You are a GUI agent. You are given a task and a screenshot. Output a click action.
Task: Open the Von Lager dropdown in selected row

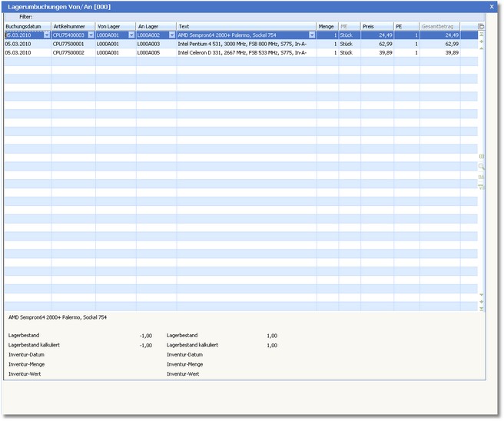click(131, 35)
